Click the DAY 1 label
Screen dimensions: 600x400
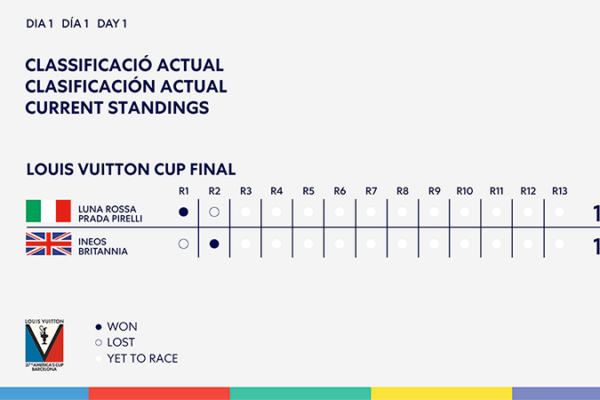(x=112, y=24)
